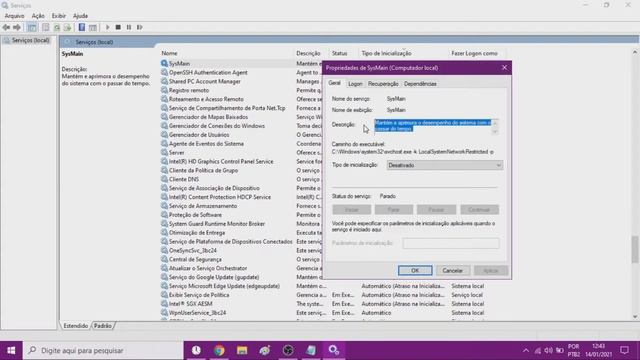Click the Stop Service square icon
Screen dimensions: 640x360
tap(118, 27)
